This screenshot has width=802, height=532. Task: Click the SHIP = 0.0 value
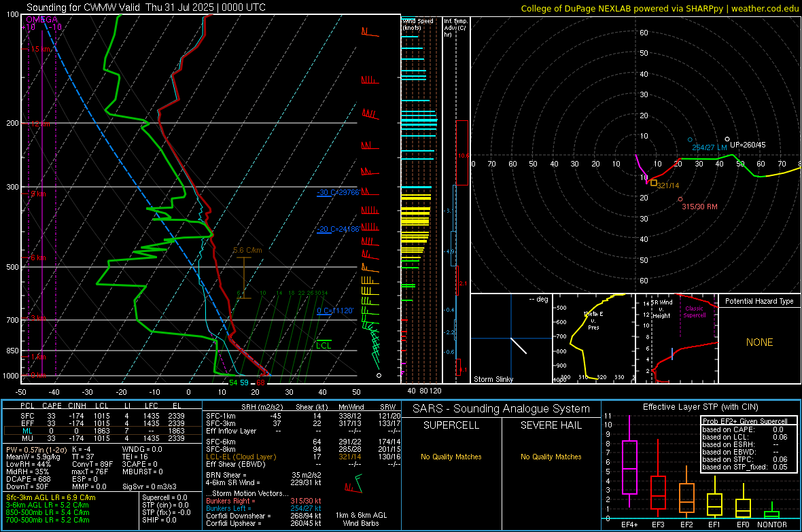click(159, 520)
